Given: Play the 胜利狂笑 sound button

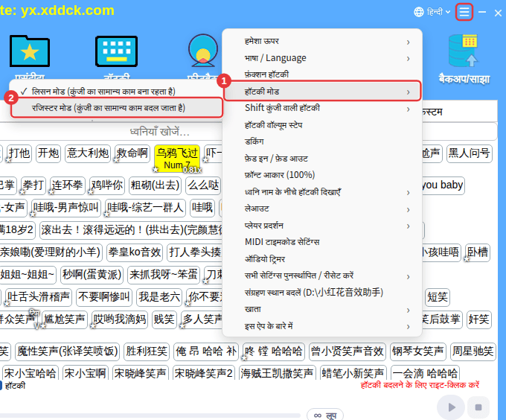Looking at the screenshot, I should coord(147,351).
